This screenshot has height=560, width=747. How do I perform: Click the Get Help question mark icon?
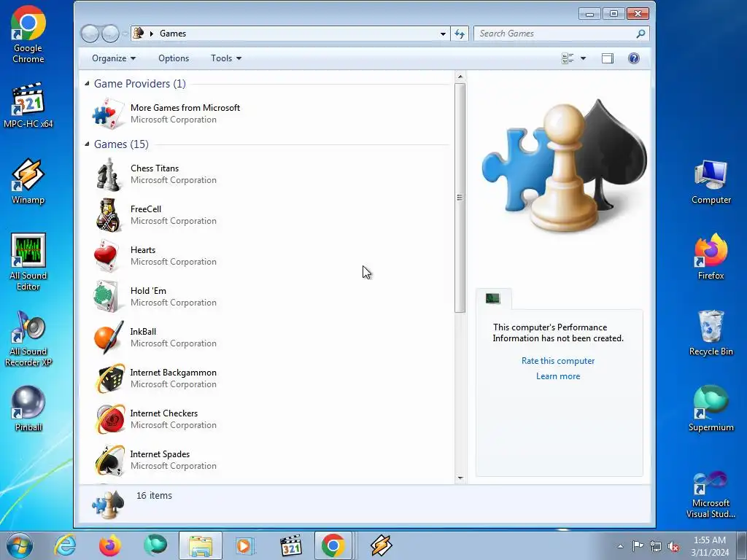pyautogui.click(x=634, y=58)
